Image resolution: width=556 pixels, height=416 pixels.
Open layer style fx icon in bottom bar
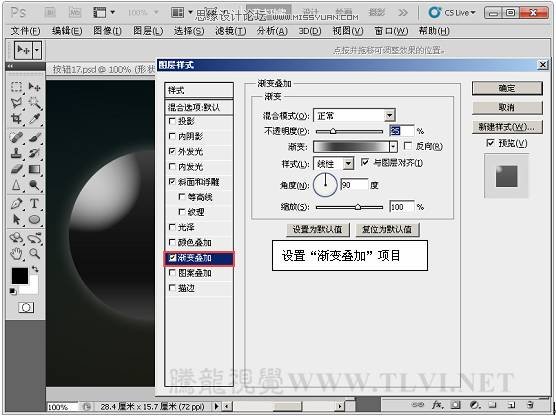click(437, 404)
